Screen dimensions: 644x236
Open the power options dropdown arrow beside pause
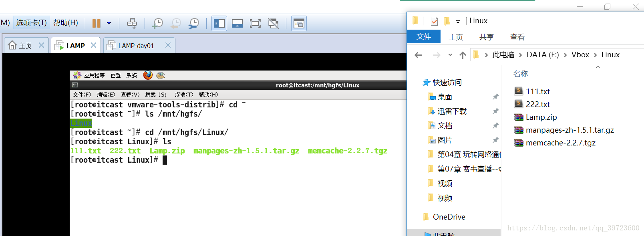click(109, 23)
